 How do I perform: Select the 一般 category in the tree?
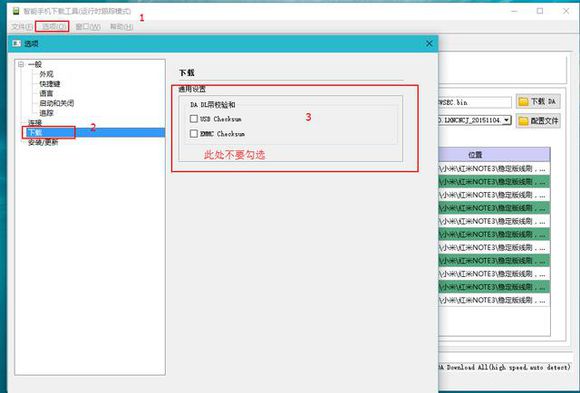(35, 64)
